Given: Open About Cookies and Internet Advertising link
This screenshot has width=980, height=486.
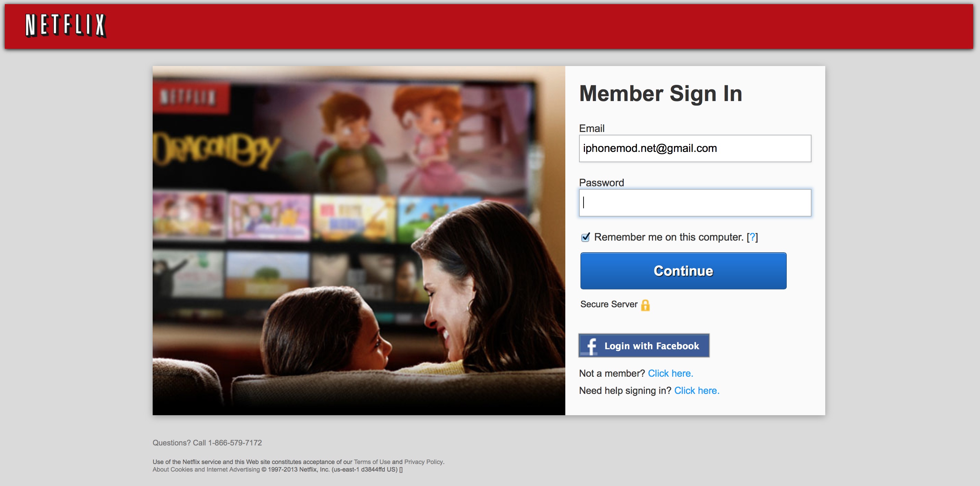Looking at the screenshot, I should (206, 469).
